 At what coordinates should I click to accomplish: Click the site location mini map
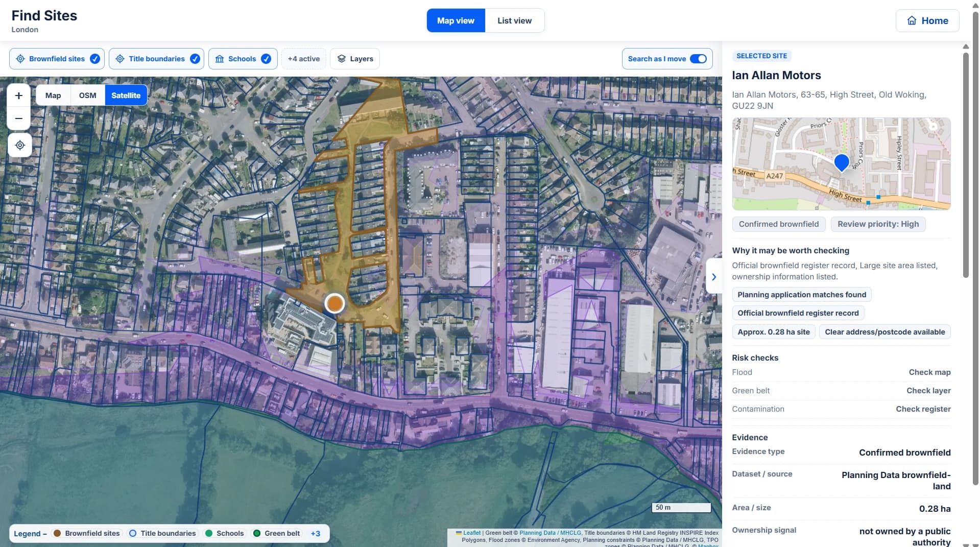(x=841, y=164)
